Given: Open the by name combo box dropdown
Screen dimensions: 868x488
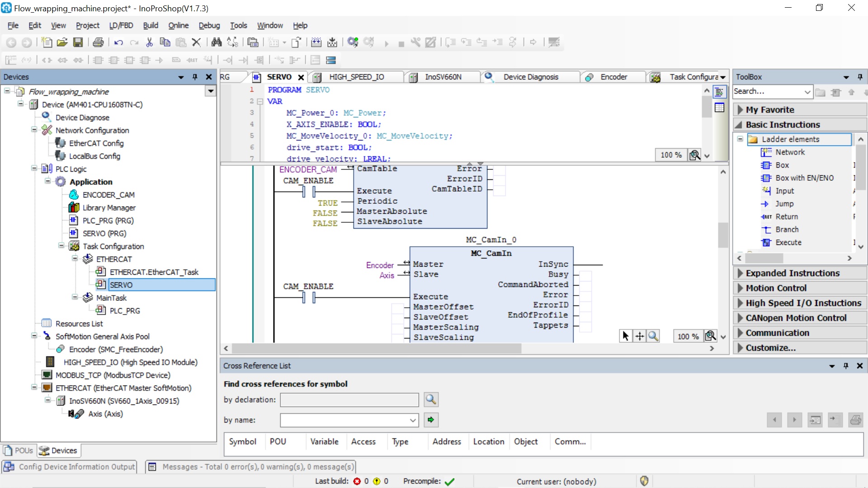Looking at the screenshot, I should point(413,420).
